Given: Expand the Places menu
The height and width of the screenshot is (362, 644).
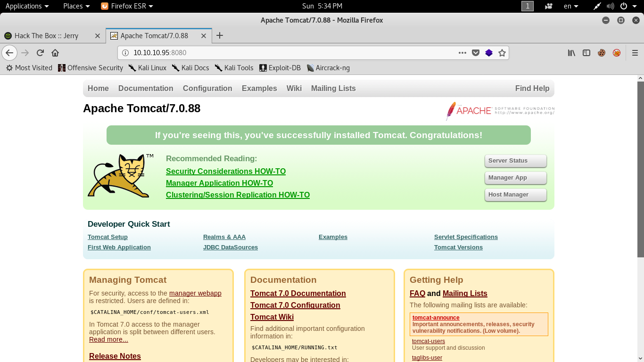Looking at the screenshot, I should tap(76, 6).
